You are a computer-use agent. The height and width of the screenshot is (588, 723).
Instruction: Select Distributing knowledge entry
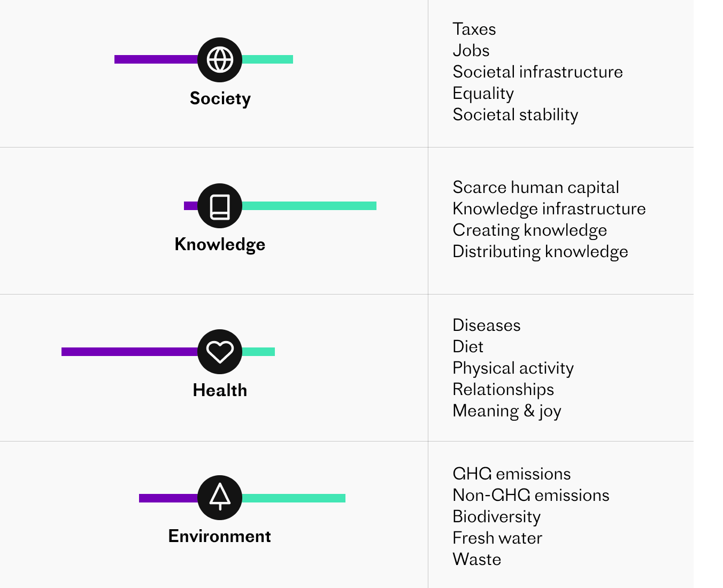pyautogui.click(x=541, y=251)
